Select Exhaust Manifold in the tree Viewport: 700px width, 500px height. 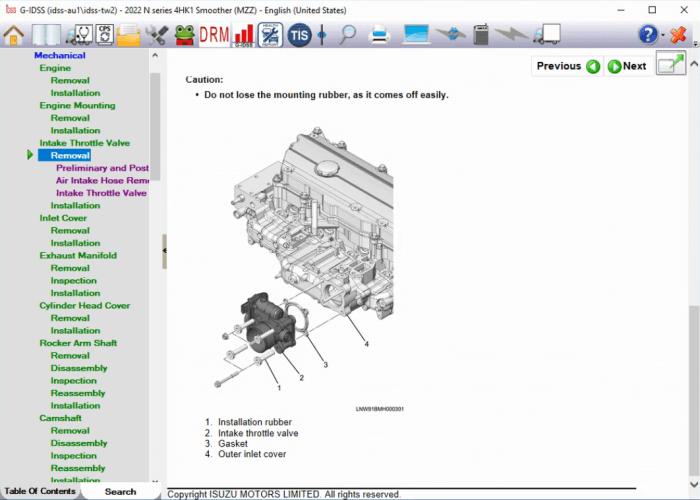[78, 255]
